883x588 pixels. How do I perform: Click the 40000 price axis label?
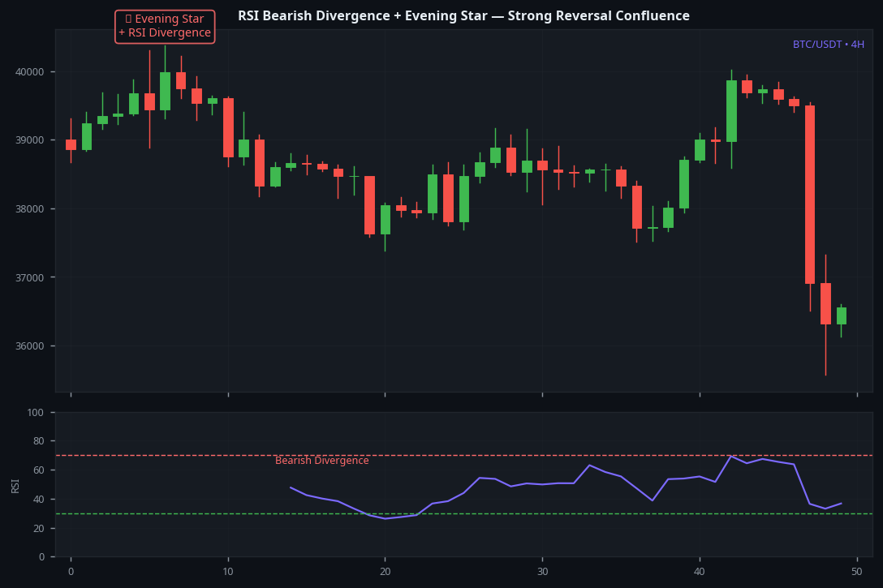pos(30,72)
